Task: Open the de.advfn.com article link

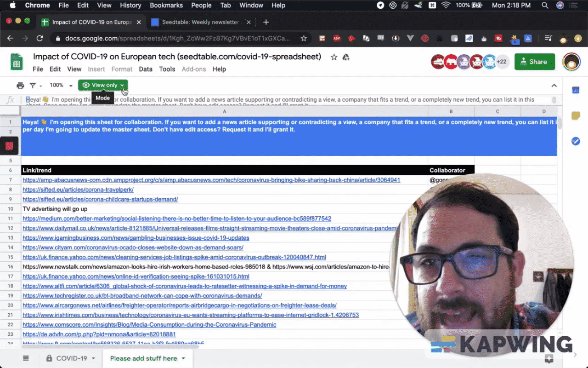Action: pyautogui.click(x=99, y=334)
